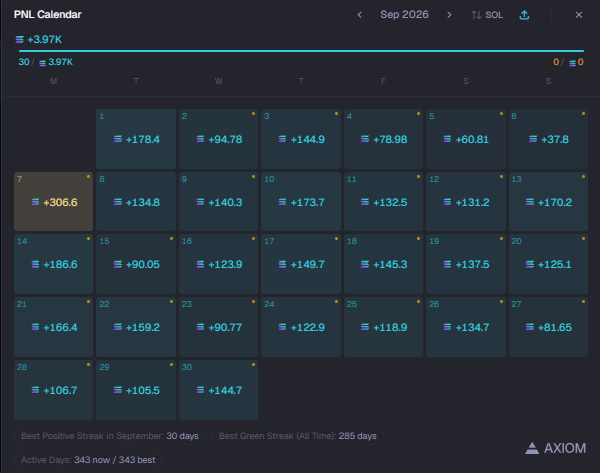Select day 10 cell showing +173.7
Viewport: 600px width, 473px height.
(x=301, y=202)
